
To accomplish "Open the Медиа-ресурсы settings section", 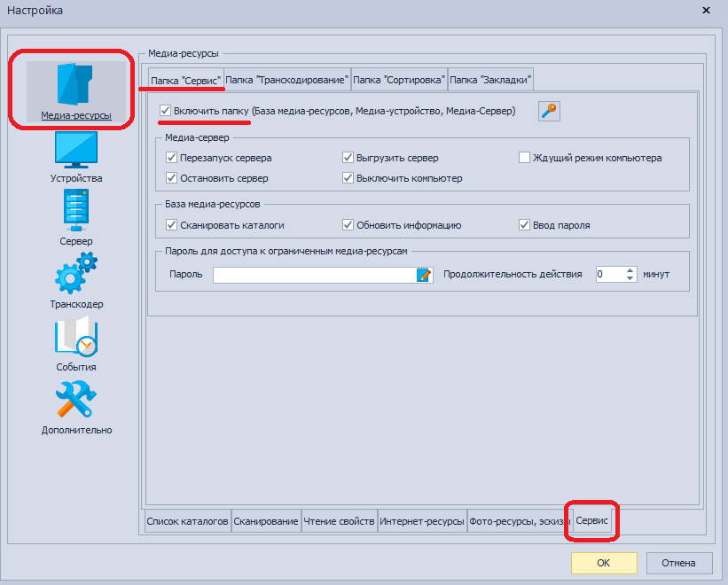I will pos(75,89).
